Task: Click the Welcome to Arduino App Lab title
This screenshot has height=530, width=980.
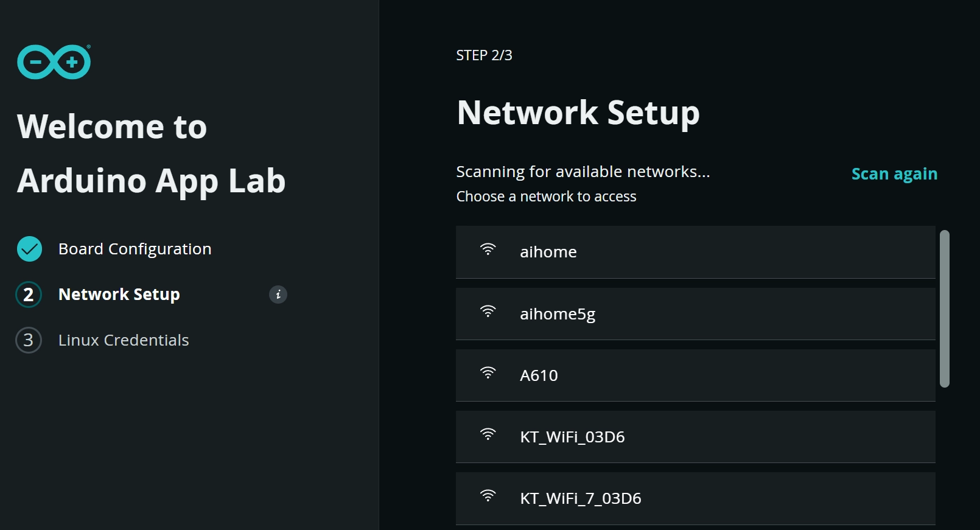Action: [152, 154]
